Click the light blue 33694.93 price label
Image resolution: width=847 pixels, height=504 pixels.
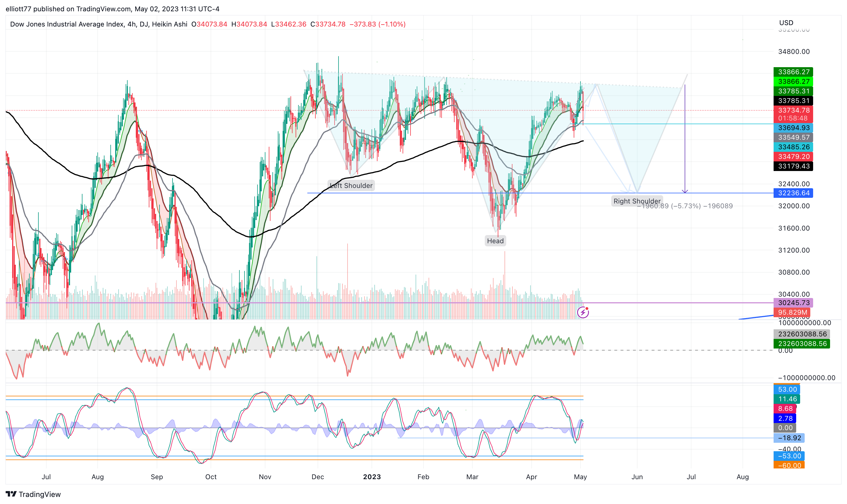click(793, 128)
